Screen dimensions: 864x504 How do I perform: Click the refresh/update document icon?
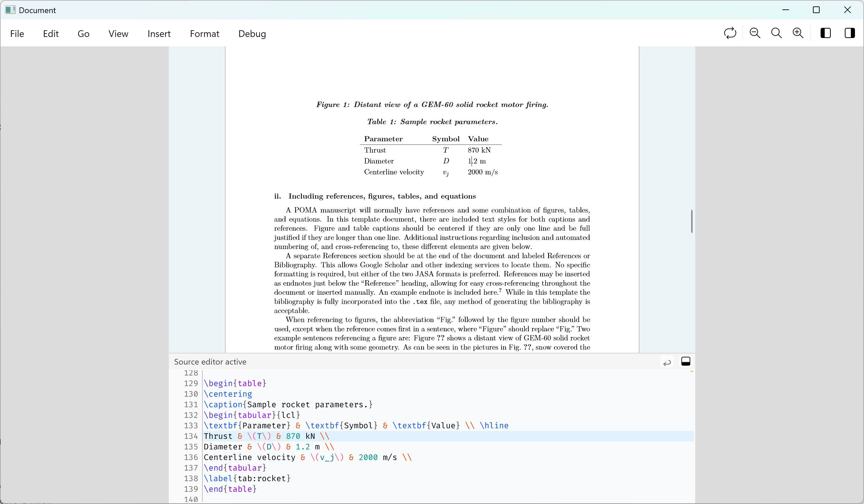pyautogui.click(x=730, y=33)
